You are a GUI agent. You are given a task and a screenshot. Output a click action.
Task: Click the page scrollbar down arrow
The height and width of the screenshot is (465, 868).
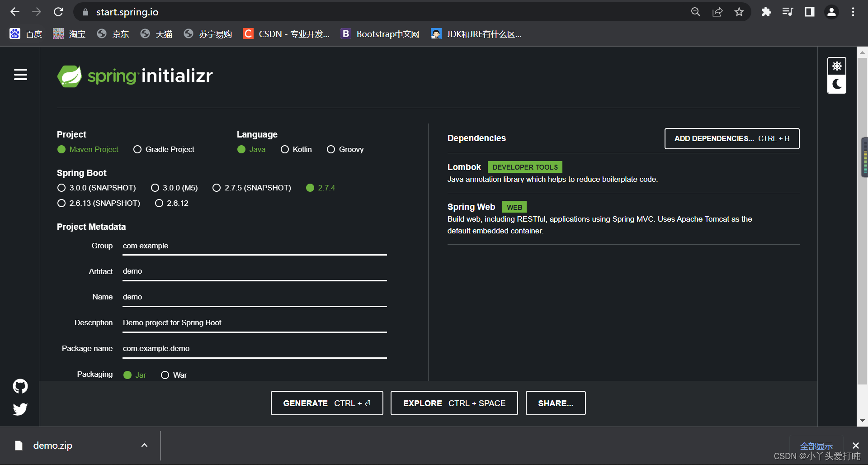tap(862, 420)
